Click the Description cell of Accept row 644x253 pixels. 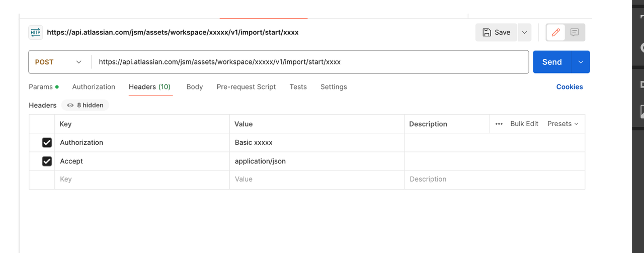click(x=495, y=161)
